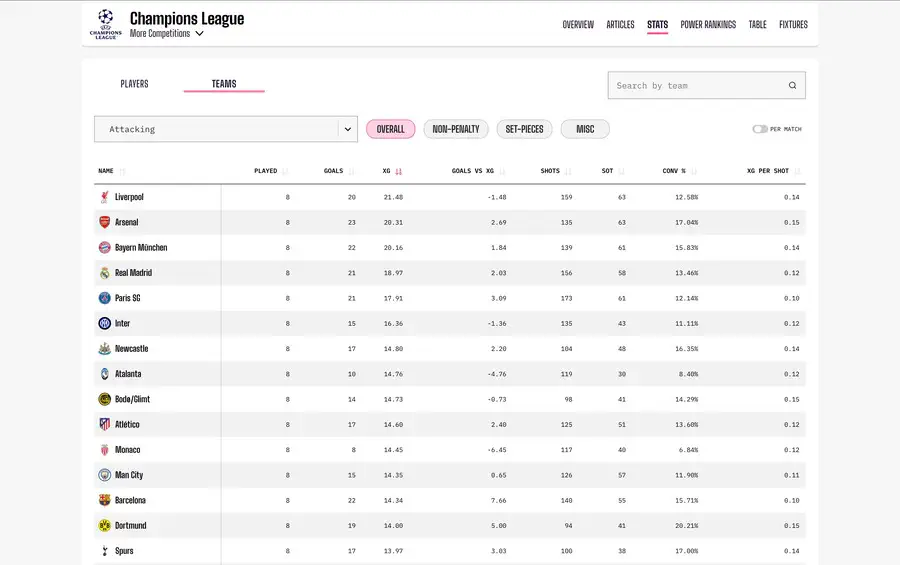Click the Newcastle club crest
900x565 pixels.
pyautogui.click(x=104, y=349)
